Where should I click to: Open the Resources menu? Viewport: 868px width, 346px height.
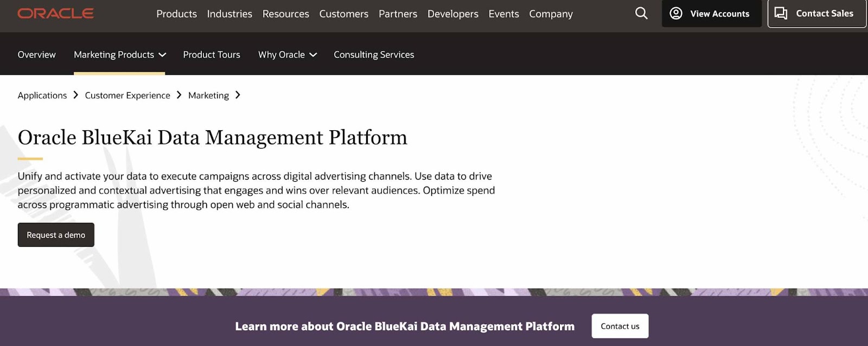pos(285,14)
